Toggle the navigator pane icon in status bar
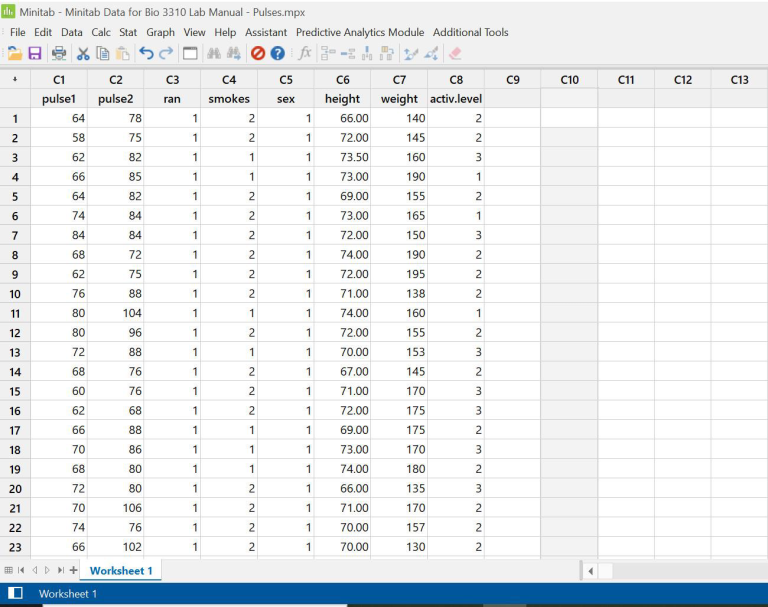This screenshot has width=768, height=607. (x=15, y=593)
